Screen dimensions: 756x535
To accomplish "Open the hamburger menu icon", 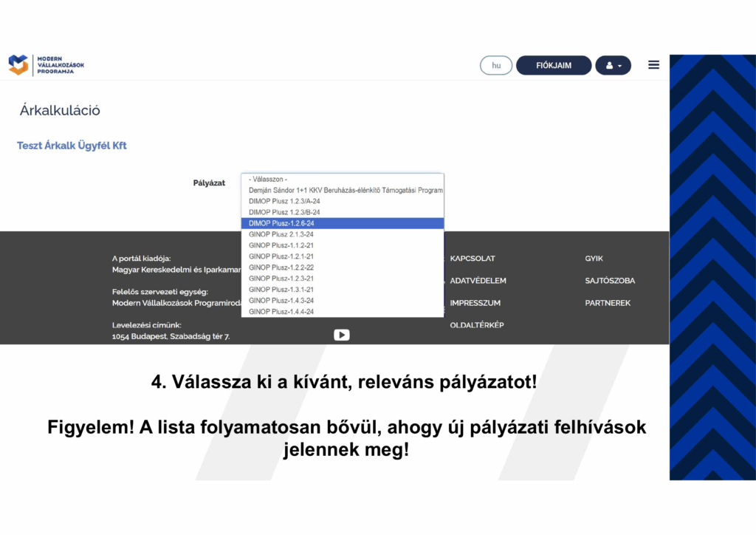I will [653, 65].
